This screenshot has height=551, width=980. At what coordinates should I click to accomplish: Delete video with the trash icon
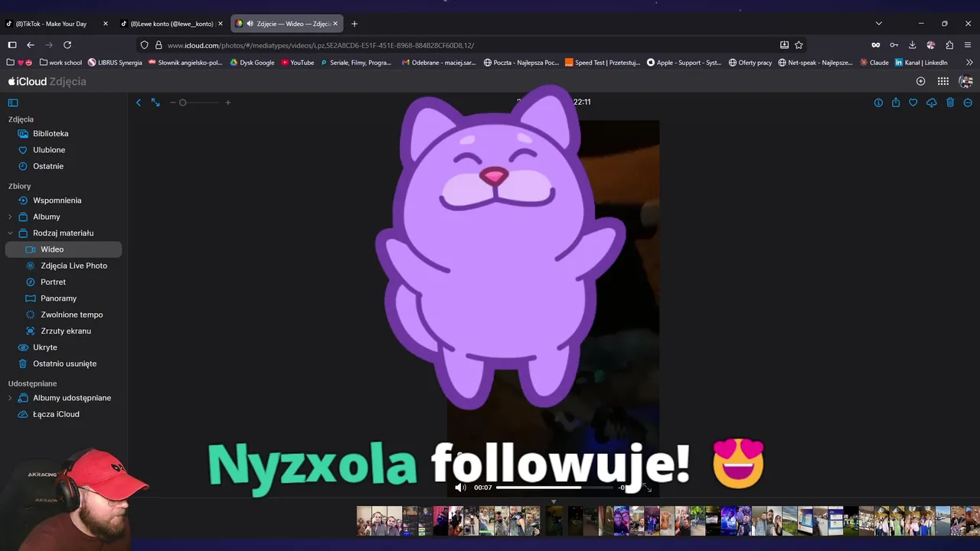pyautogui.click(x=950, y=103)
